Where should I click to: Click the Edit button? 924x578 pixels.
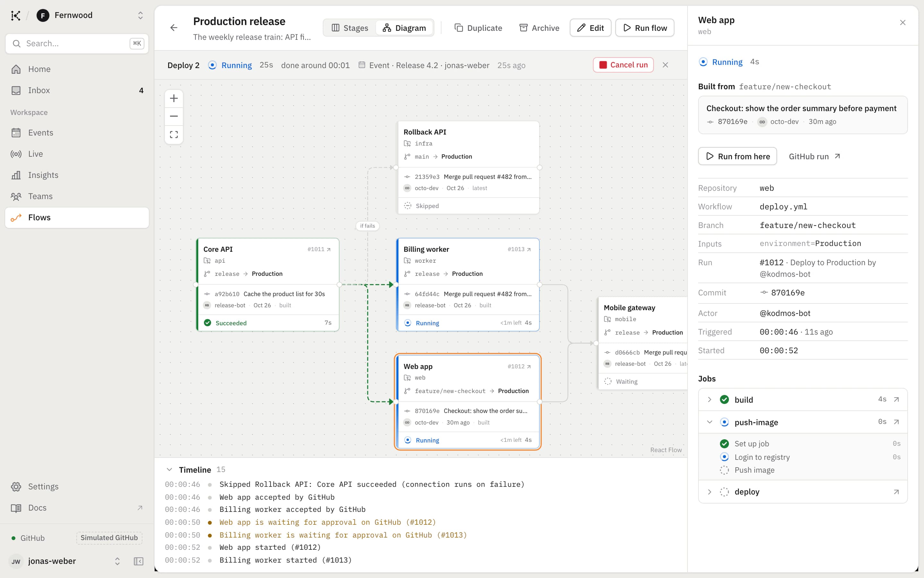tap(590, 28)
